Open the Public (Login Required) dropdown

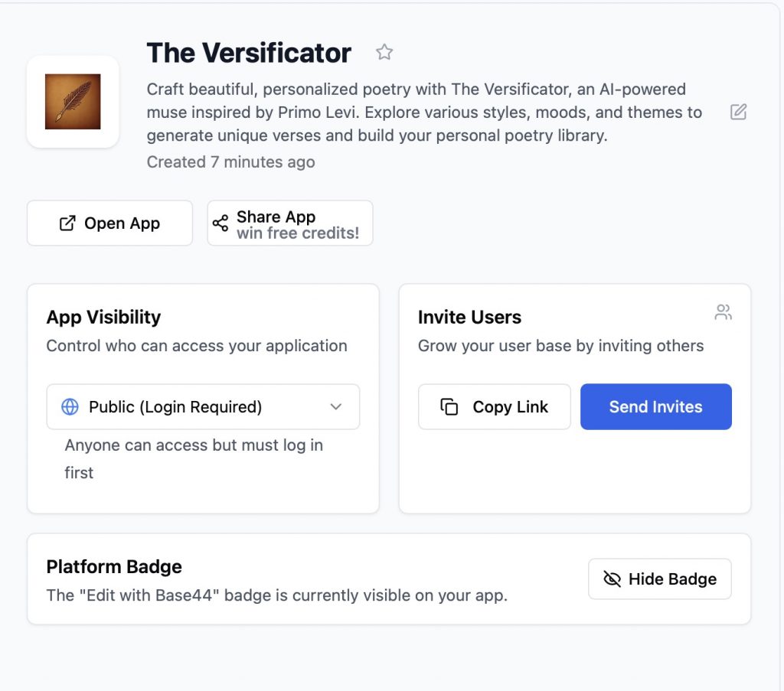[175, 407]
